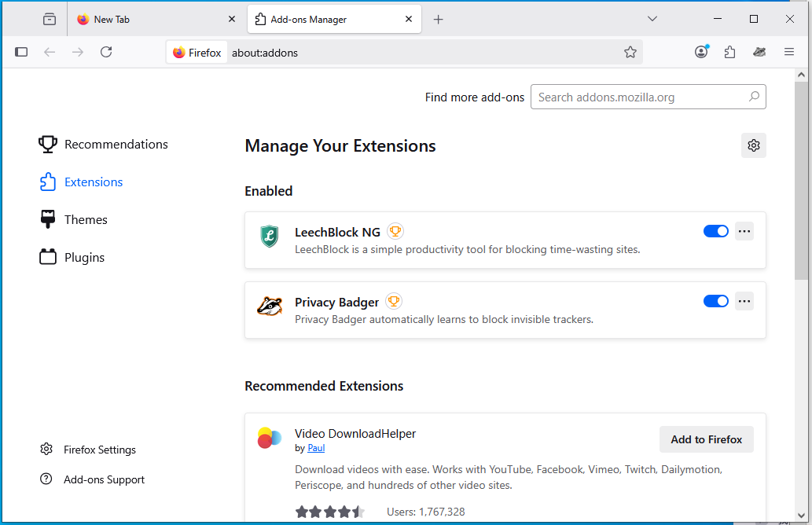Open Firefox application menu hamburger icon
The image size is (812, 525).
click(x=789, y=52)
